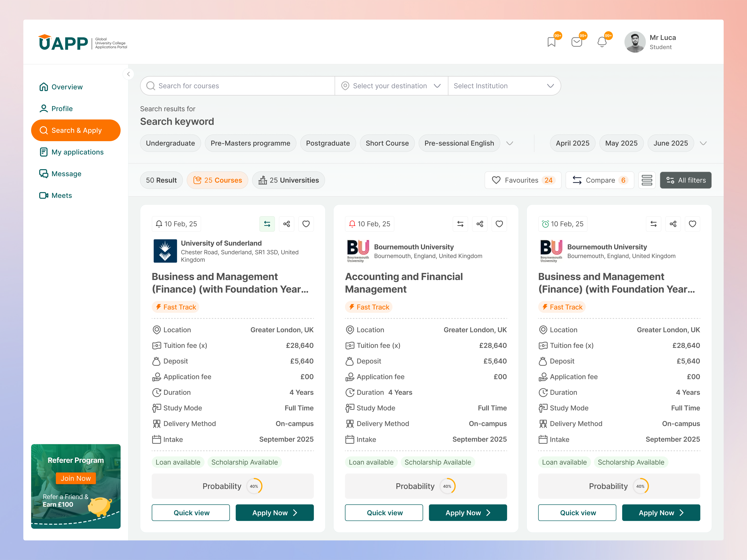Viewport: 747px width, 560px height.
Task: Quick view Accounting and Financial Management
Action: (x=384, y=512)
